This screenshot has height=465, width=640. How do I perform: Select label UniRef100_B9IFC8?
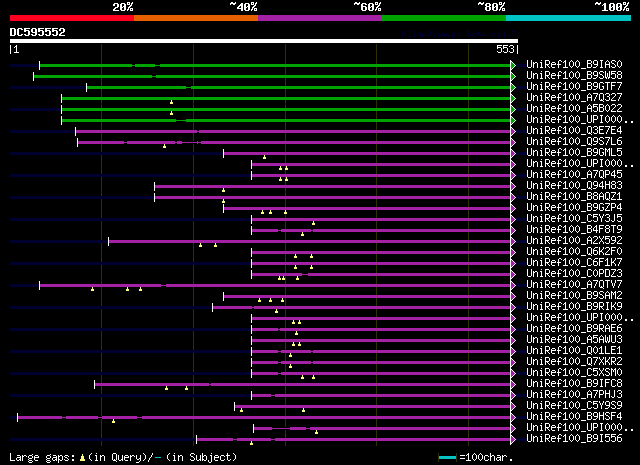(x=574, y=384)
